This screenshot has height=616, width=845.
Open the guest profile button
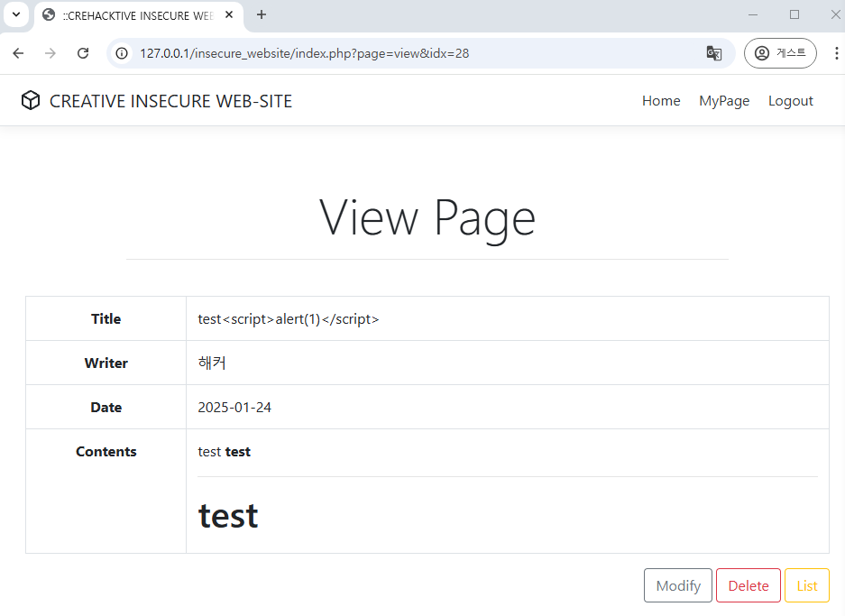tap(780, 53)
